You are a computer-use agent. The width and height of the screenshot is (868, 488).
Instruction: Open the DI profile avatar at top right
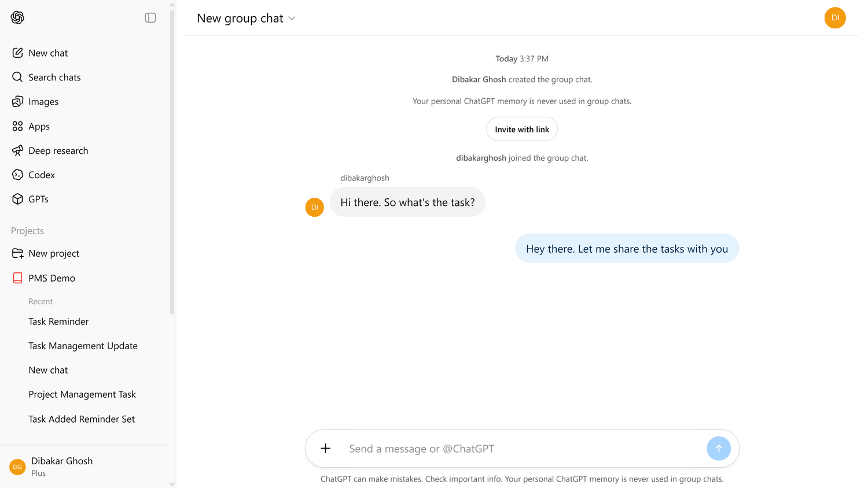coord(835,18)
